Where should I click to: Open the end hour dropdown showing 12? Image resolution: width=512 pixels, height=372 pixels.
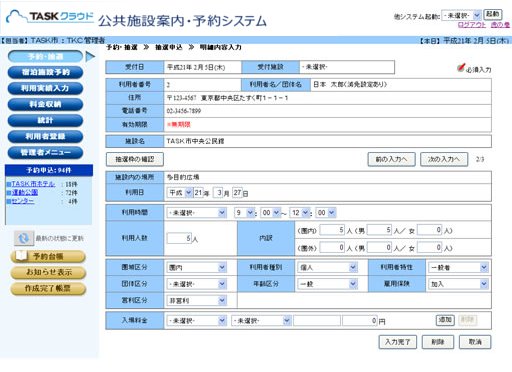coord(300,213)
